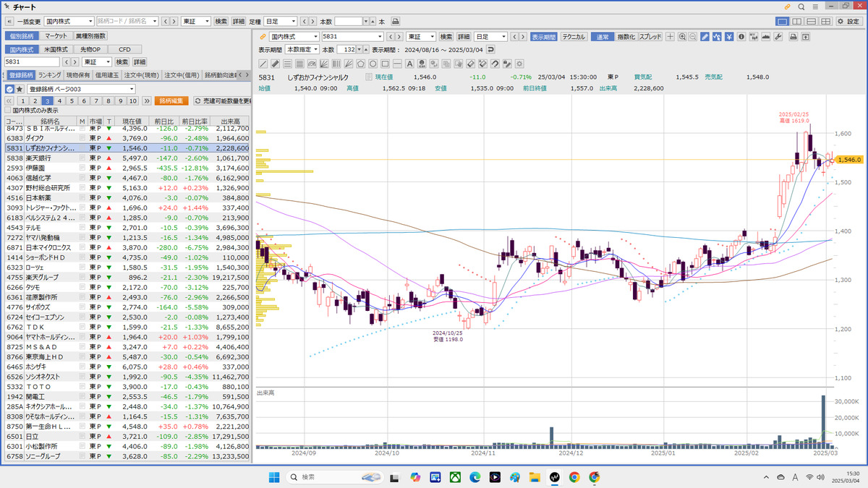Click 詳細 in the chart panel toolbar
Image resolution: width=868 pixels, height=488 pixels.
coord(463,36)
